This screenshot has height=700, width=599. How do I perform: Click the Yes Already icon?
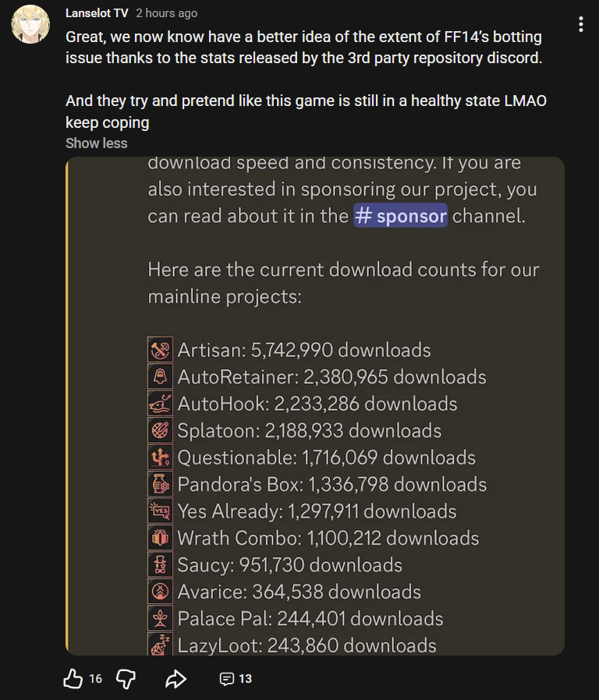coord(160,511)
